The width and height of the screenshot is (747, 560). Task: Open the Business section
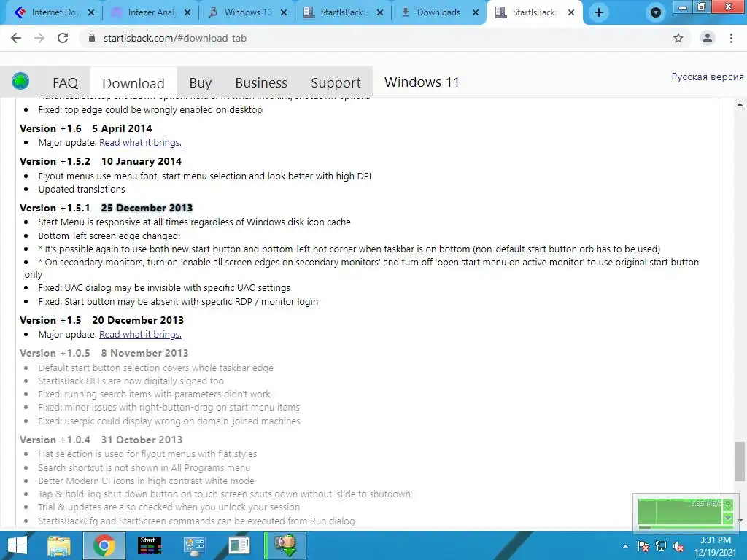point(261,83)
